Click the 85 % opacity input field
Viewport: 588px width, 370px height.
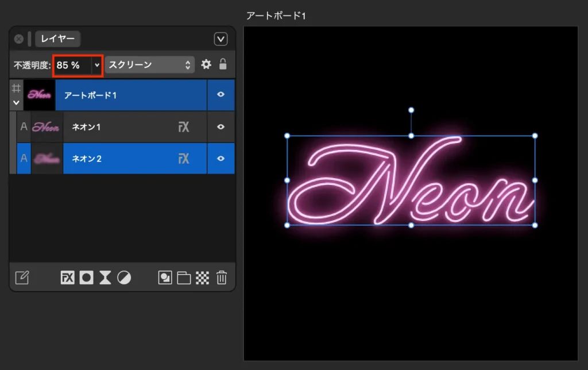tap(72, 65)
